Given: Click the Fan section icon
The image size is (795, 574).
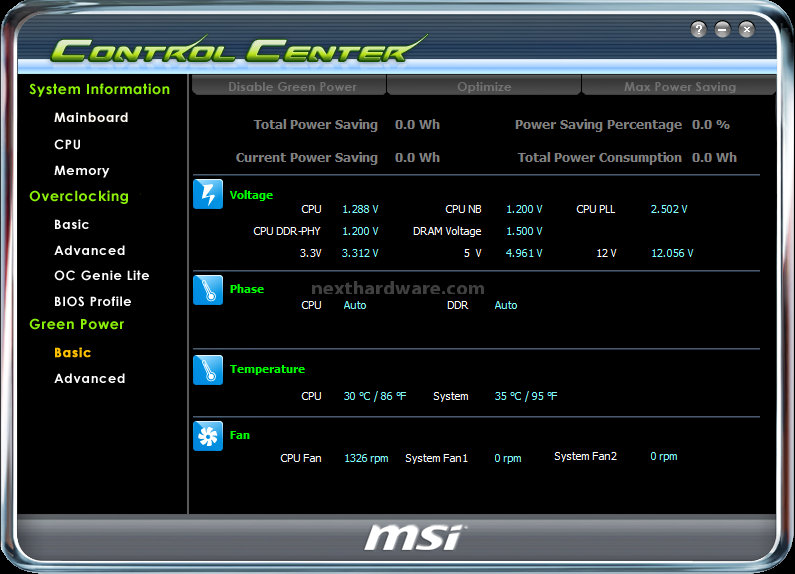Looking at the screenshot, I should [x=208, y=436].
